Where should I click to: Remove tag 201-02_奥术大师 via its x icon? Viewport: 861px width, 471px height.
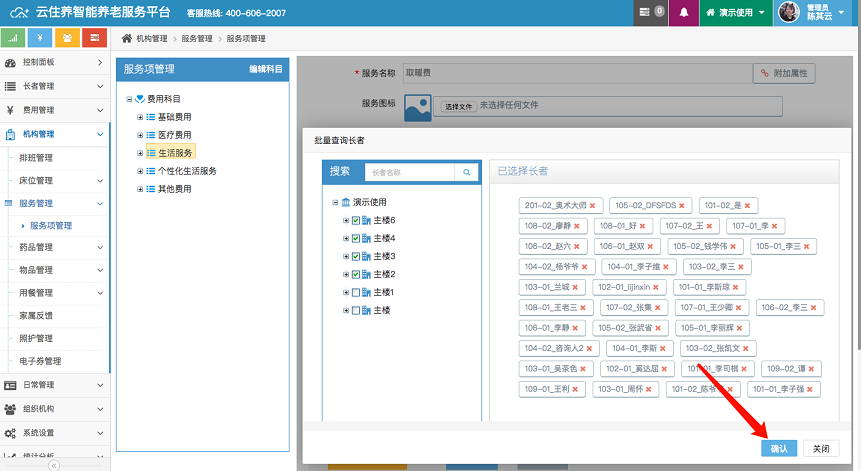[x=592, y=205]
